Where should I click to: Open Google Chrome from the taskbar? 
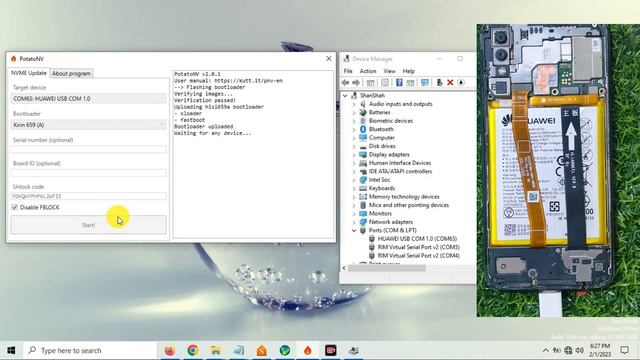(x=193, y=350)
